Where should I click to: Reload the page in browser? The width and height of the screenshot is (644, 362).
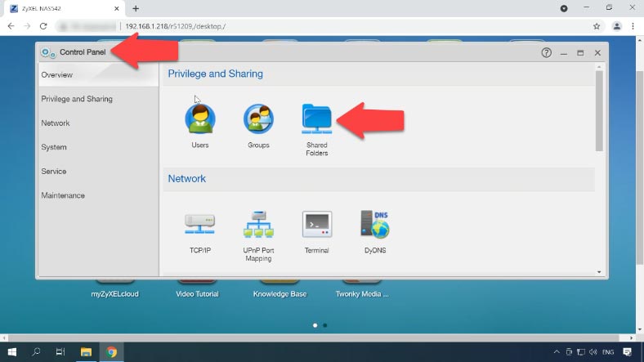click(43, 26)
